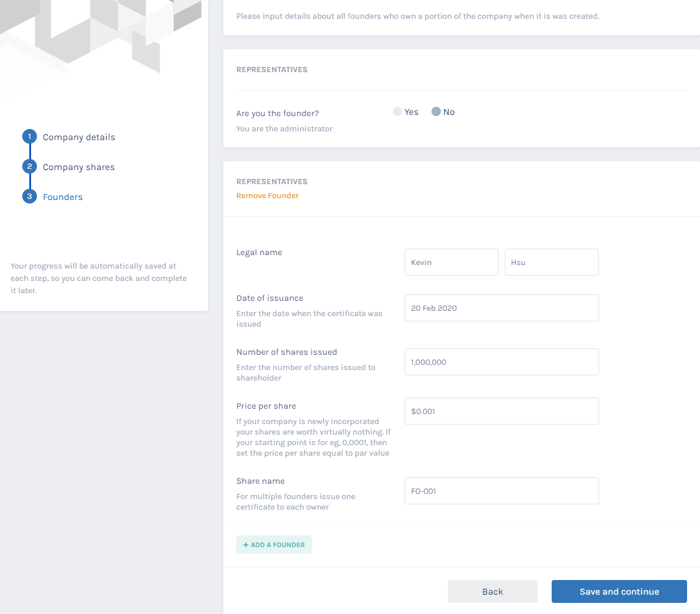Edit the Share name field FO-001
Screen dimensions: 700x614
[501, 491]
